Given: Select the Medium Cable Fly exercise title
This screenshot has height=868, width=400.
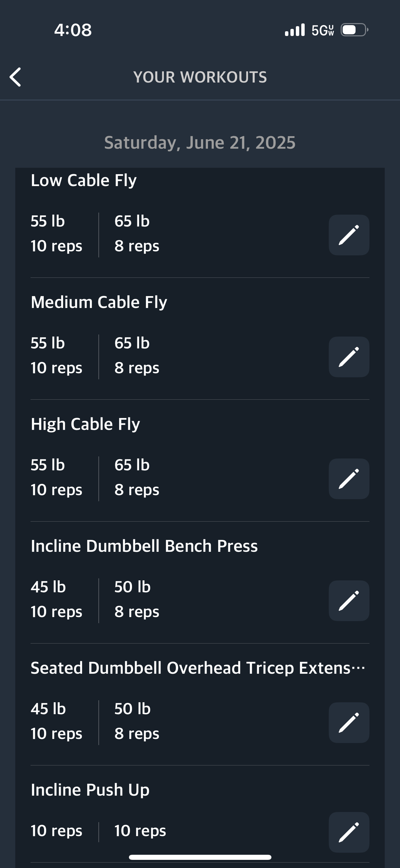Looking at the screenshot, I should tap(99, 302).
